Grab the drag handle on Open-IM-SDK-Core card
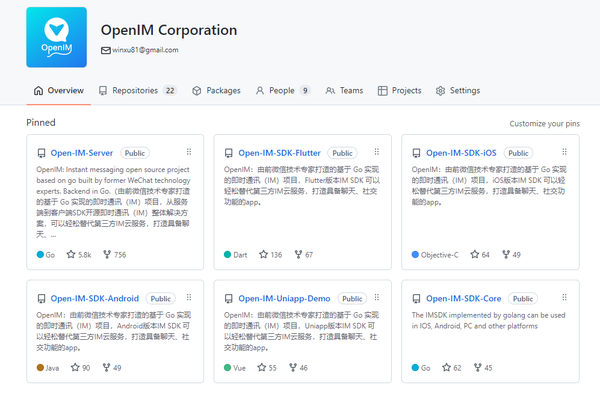 [564, 297]
